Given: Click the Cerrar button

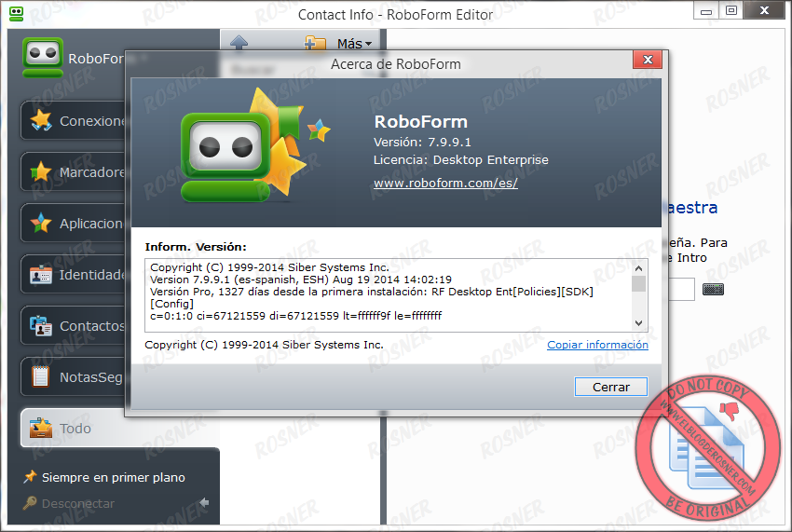Looking at the screenshot, I should pos(610,387).
